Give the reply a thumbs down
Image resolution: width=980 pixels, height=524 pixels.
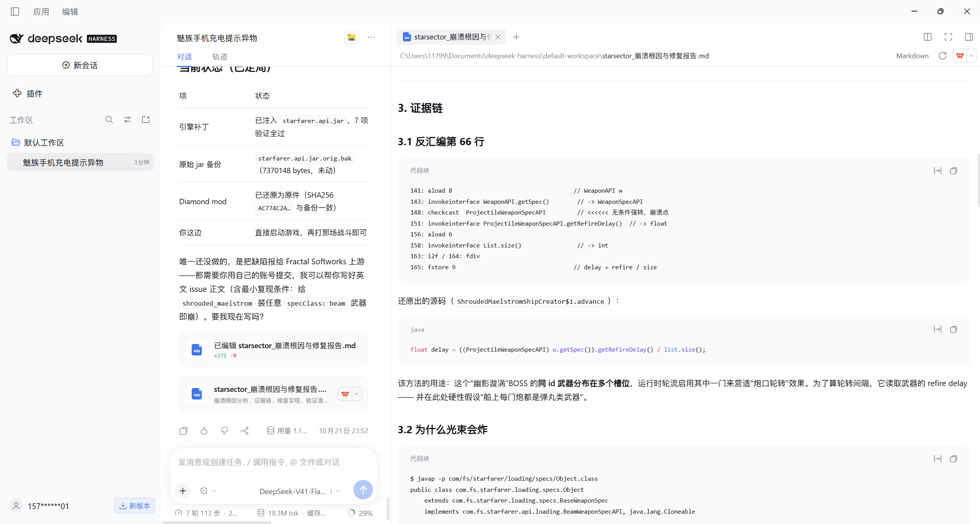pos(225,431)
